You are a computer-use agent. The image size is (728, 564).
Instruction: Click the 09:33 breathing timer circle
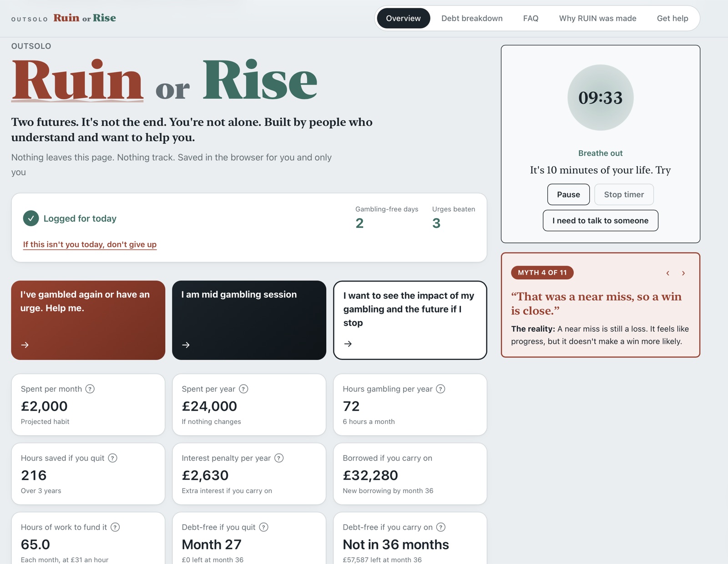pyautogui.click(x=600, y=97)
